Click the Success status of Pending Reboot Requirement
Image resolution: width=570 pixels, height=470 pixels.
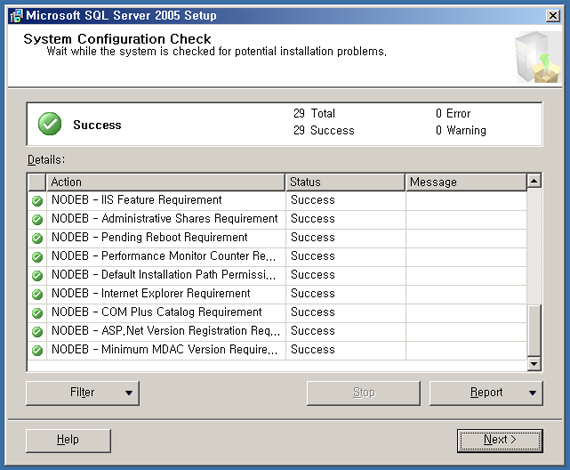pos(313,237)
